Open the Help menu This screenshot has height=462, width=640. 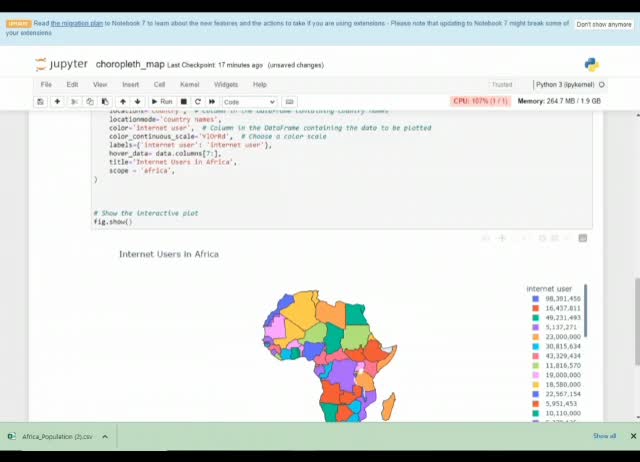point(260,84)
